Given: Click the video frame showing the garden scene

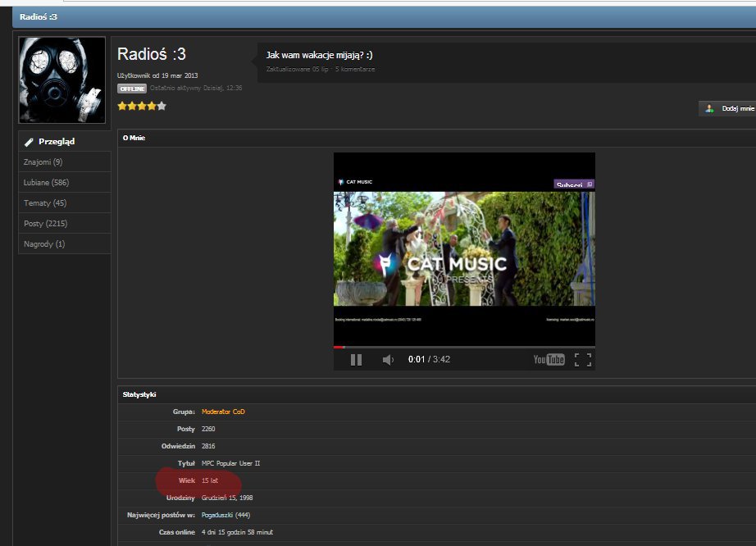Looking at the screenshot, I should (x=464, y=248).
